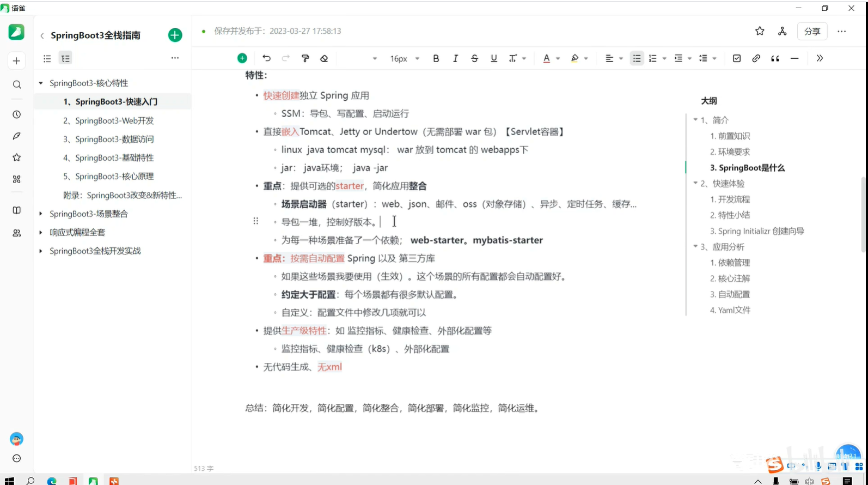
Task: Expand more toolbar options chevron
Action: pos(820,58)
